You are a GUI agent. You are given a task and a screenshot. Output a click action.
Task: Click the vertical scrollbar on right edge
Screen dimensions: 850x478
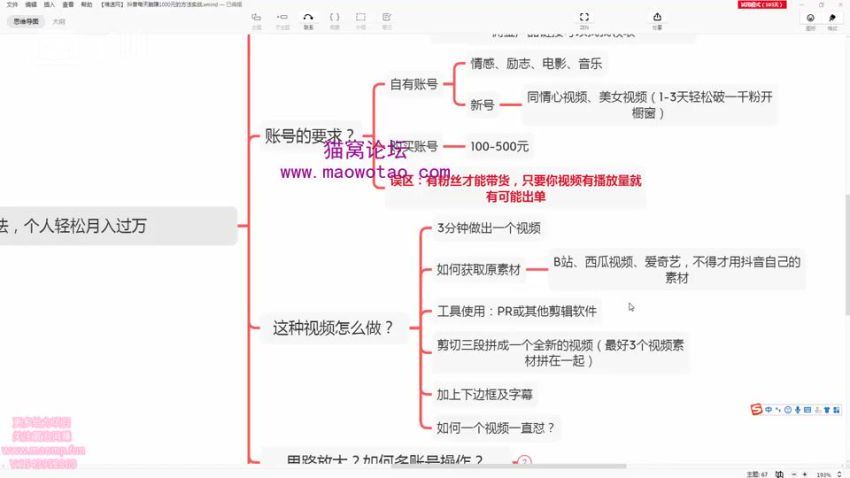[x=847, y=254]
